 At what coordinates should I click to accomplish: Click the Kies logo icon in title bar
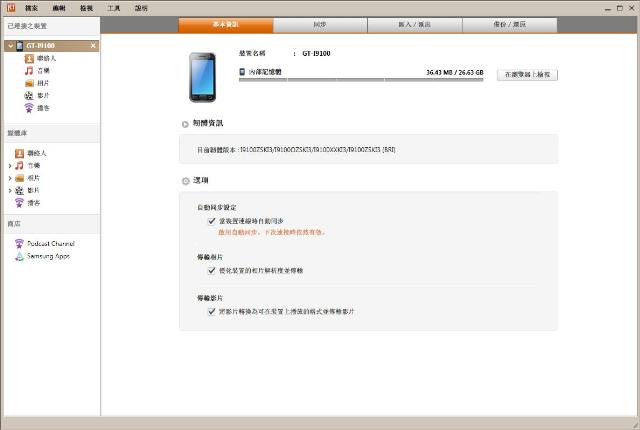[x=11, y=7]
